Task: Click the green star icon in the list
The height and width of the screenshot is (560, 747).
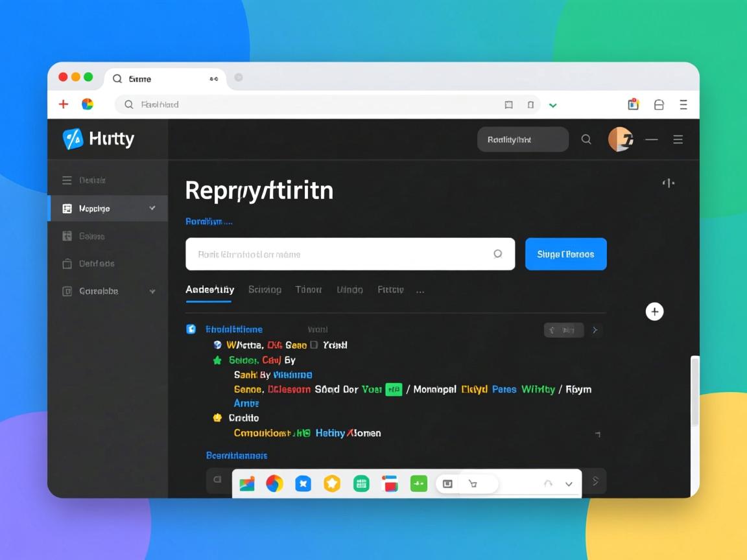Action: tap(217, 360)
